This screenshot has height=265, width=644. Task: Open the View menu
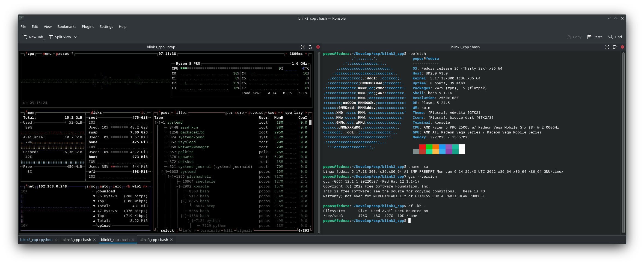pyautogui.click(x=48, y=26)
